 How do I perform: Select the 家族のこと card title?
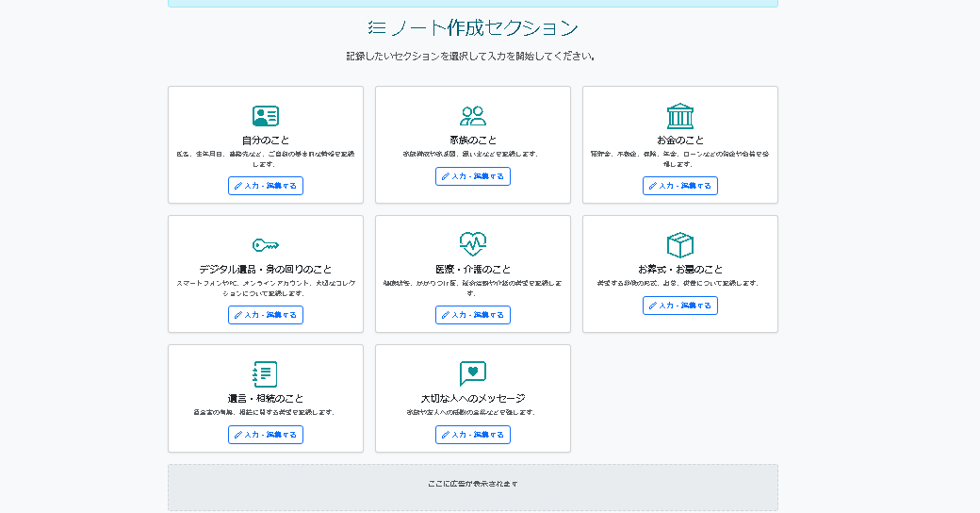pos(473,141)
